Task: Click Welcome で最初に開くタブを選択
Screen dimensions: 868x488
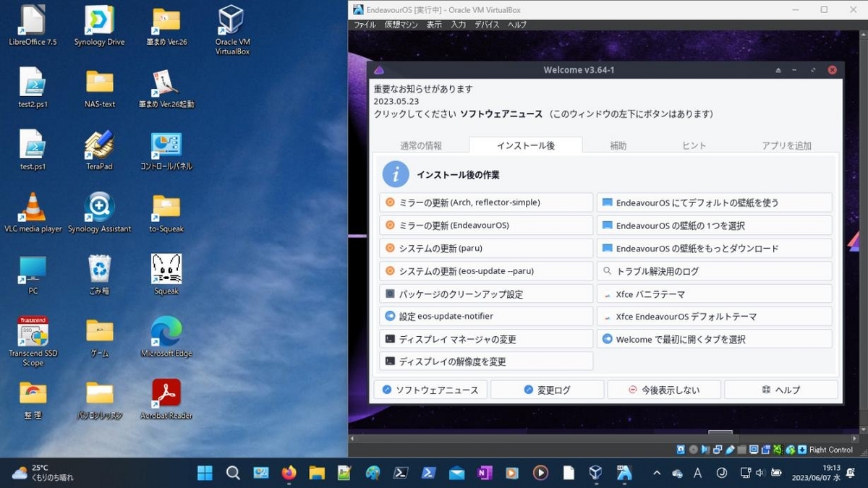Action: [715, 339]
